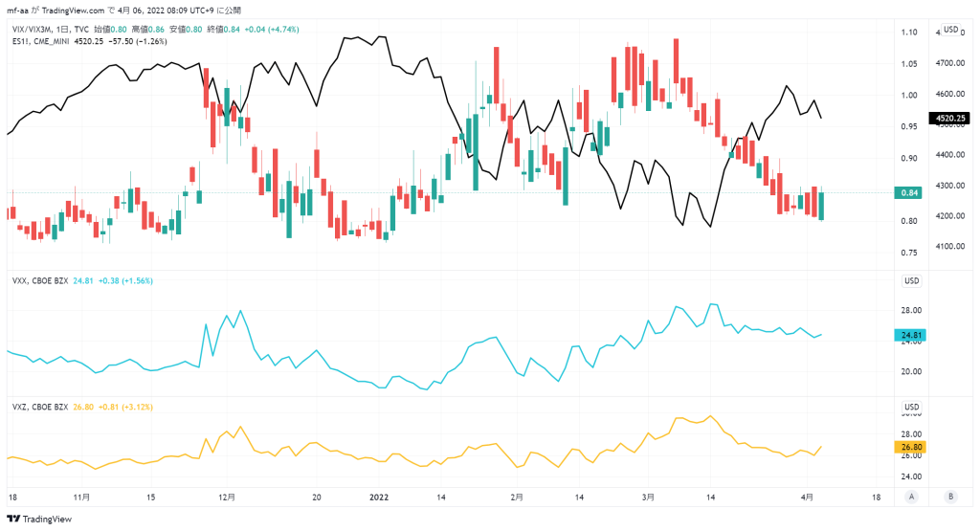
Task: Click the 4600.00 level on price axis
Action: (950, 95)
